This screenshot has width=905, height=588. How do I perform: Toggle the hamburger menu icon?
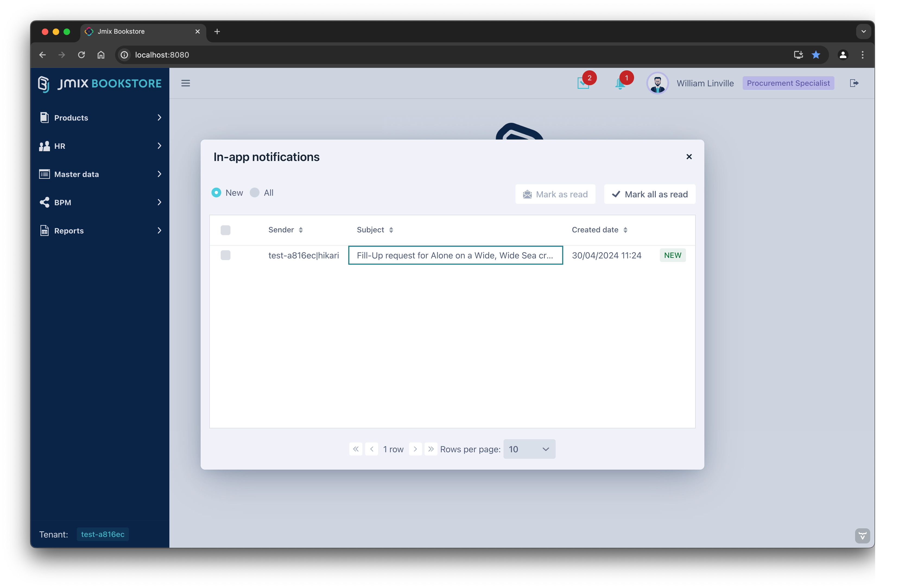[186, 83]
